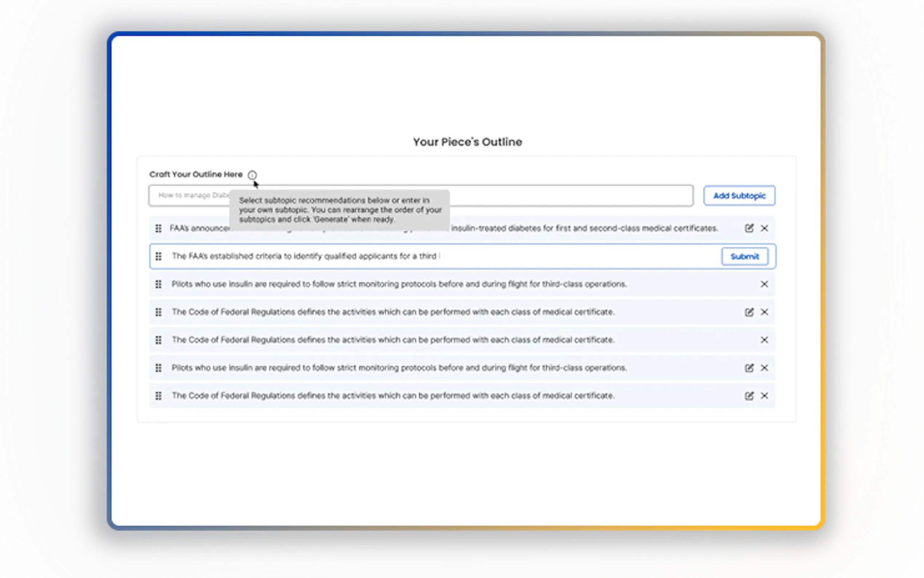Click drag handle of last subtopic row

tap(159, 396)
